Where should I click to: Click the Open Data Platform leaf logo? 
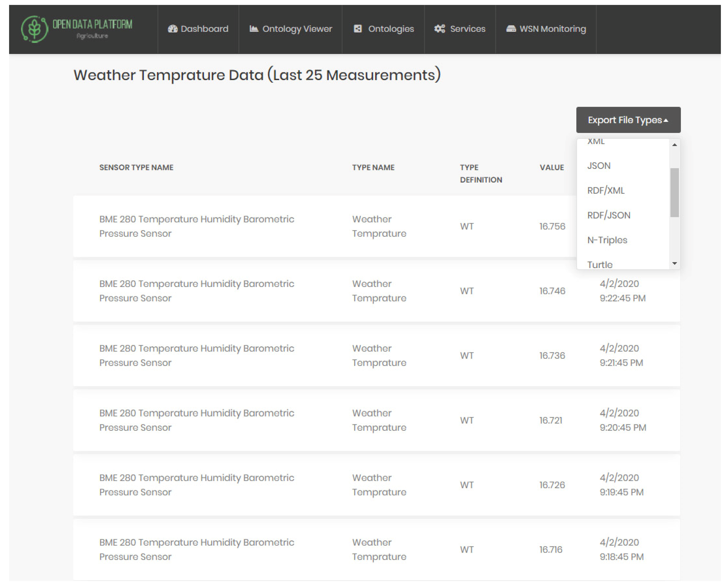point(35,29)
